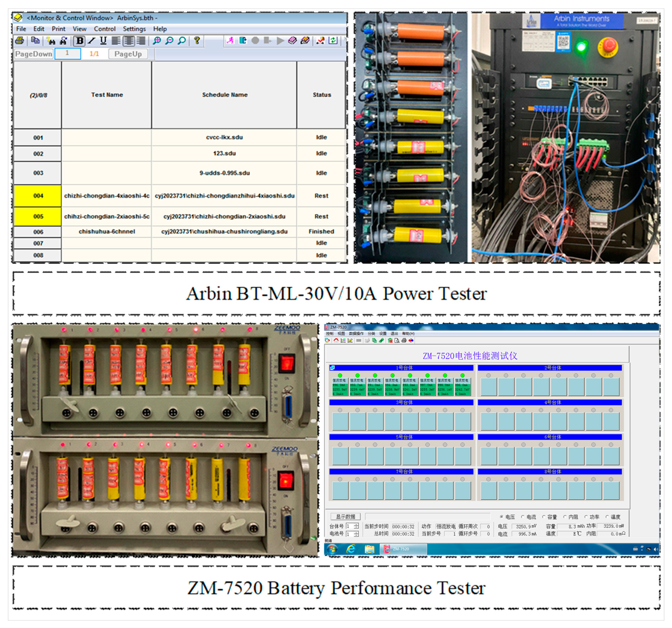
Task: Open the Control menu
Action: (104, 29)
